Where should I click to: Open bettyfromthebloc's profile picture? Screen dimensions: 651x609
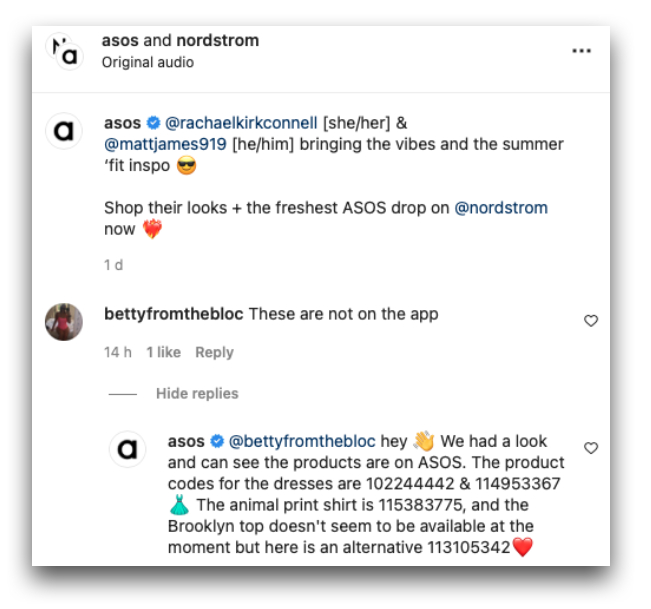point(65,322)
